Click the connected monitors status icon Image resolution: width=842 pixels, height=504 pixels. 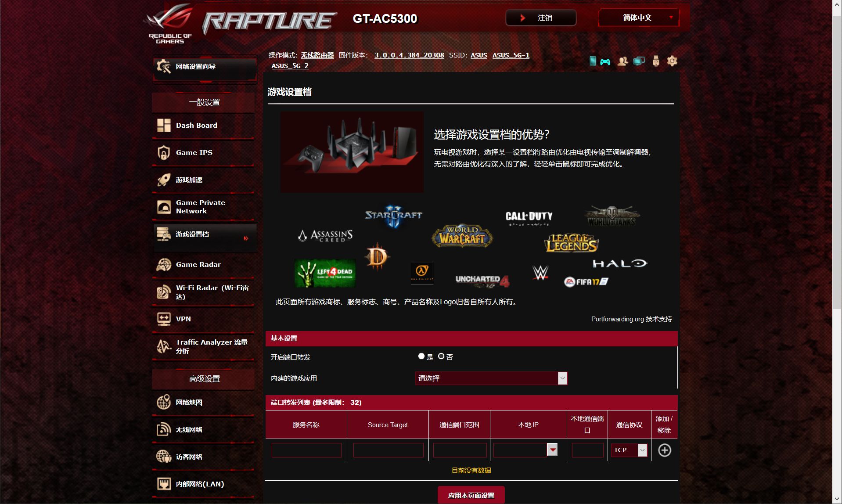click(x=639, y=61)
